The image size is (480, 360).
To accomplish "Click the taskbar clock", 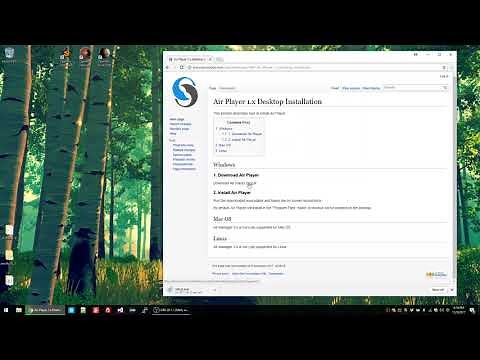I will [459, 310].
